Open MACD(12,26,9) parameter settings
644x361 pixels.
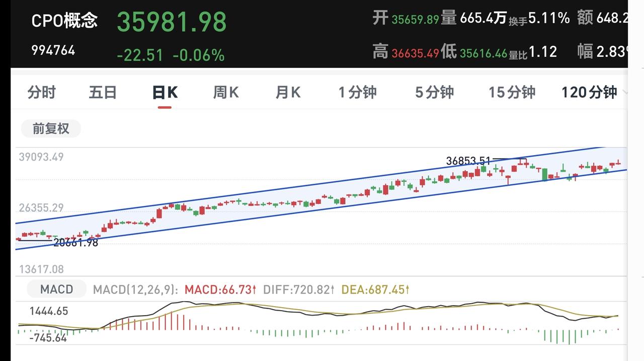[x=136, y=290]
